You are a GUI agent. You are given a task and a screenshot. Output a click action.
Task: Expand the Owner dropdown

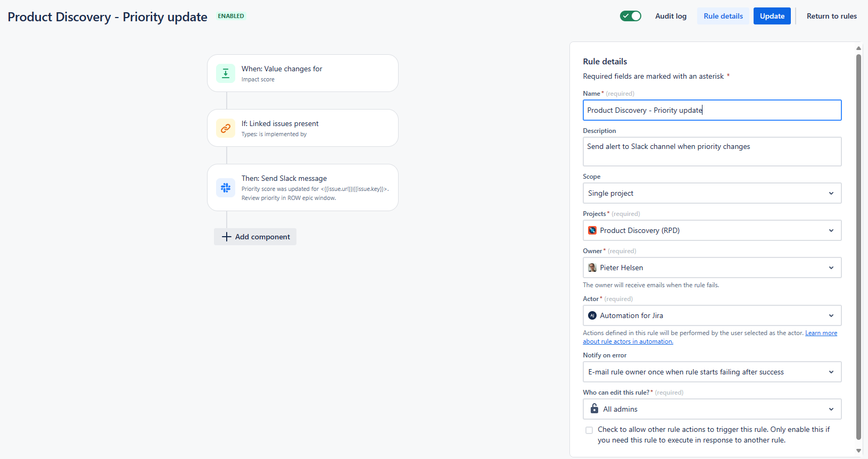click(x=712, y=268)
